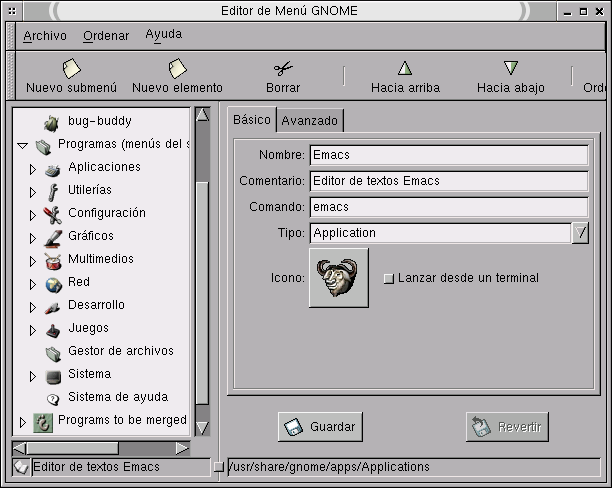Expand Programs to be merged node
This screenshot has height=488, width=612.
(23, 422)
